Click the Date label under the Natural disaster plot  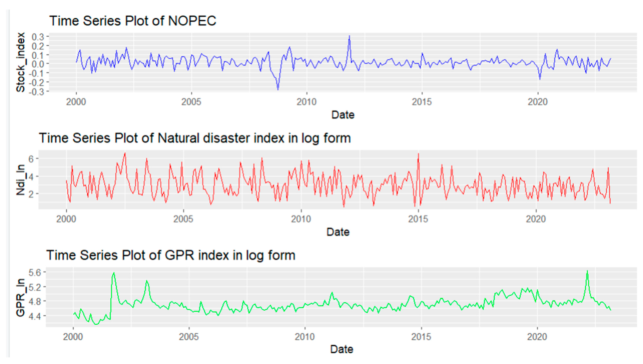338,232
